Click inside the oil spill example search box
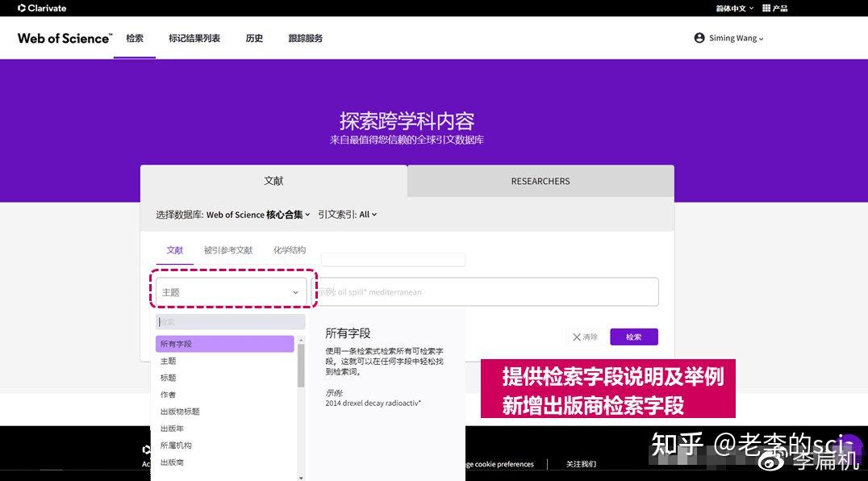 pyautogui.click(x=488, y=291)
